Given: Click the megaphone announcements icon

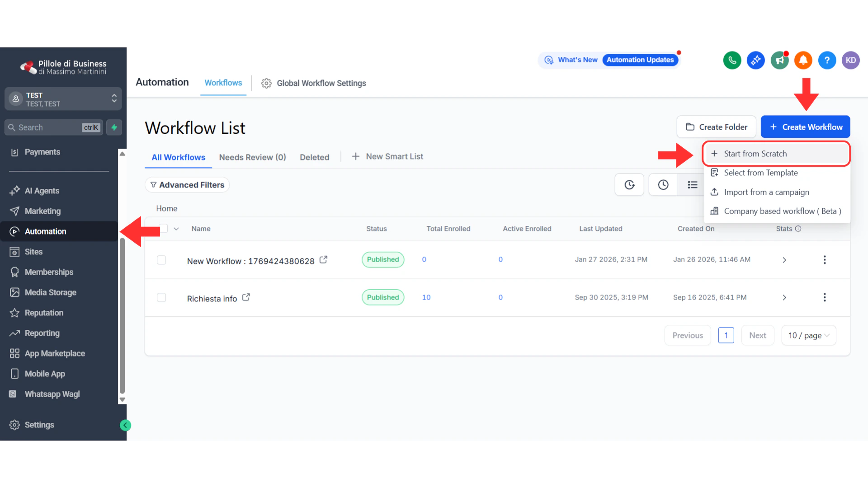Looking at the screenshot, I should click(x=779, y=60).
